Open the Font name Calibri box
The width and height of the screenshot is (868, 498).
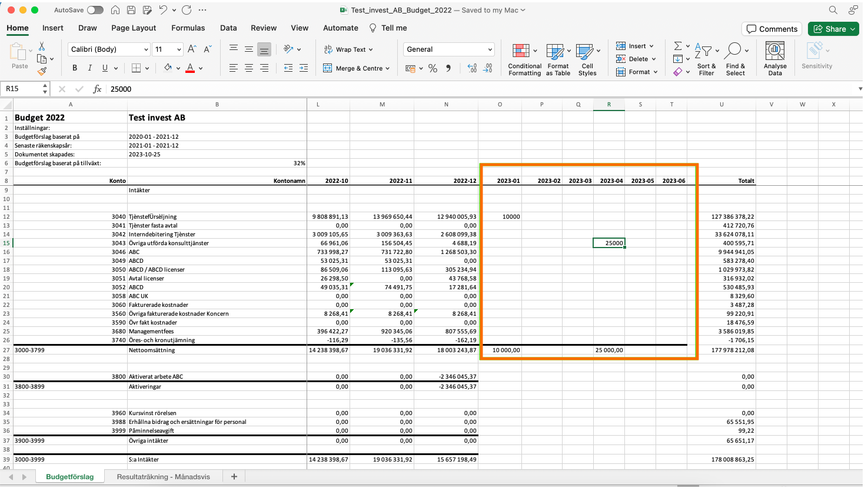tap(109, 49)
